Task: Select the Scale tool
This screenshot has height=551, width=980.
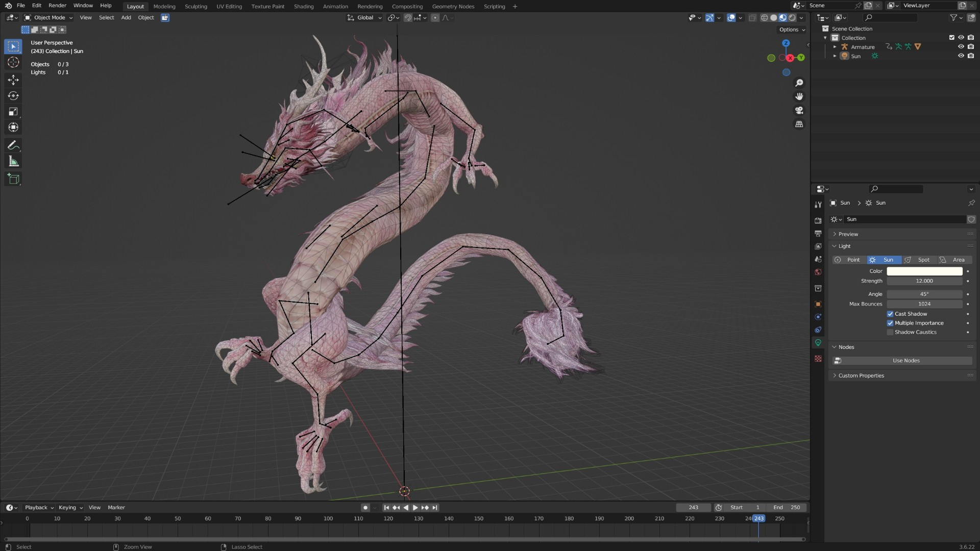Action: pyautogui.click(x=13, y=112)
